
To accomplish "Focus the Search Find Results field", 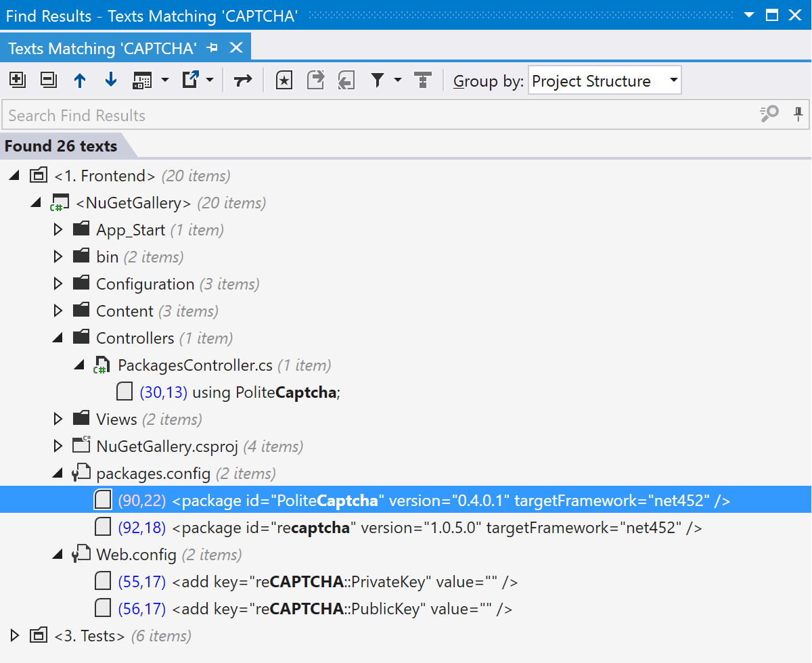I will (x=379, y=115).
